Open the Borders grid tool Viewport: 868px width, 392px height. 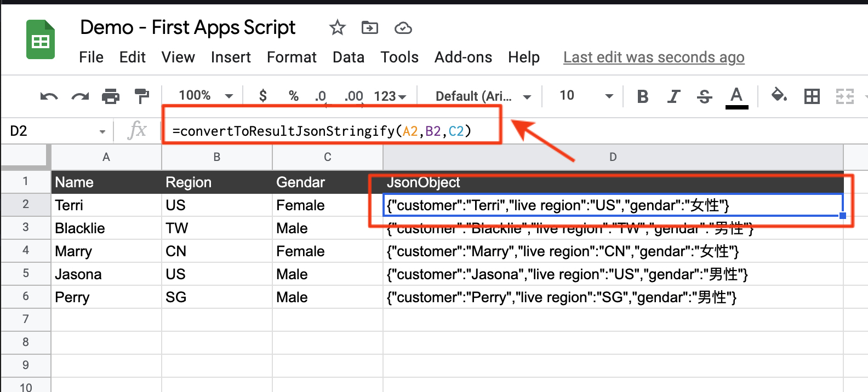(x=812, y=96)
